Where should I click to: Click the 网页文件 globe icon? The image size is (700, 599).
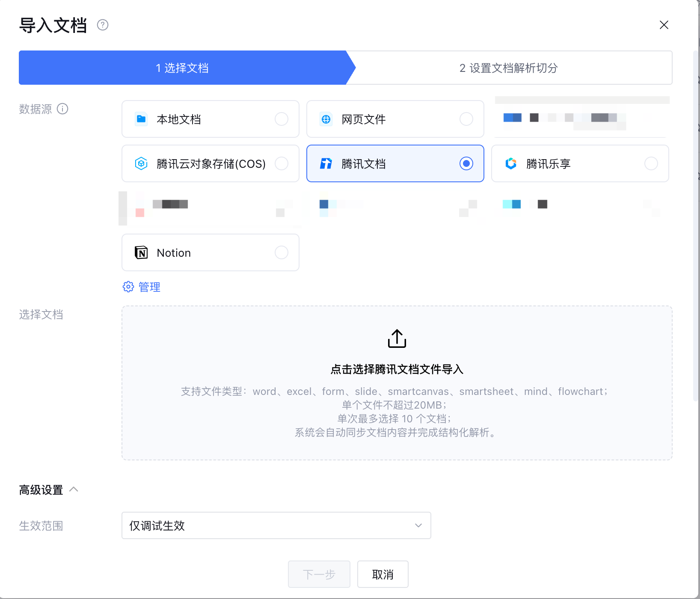(x=326, y=119)
